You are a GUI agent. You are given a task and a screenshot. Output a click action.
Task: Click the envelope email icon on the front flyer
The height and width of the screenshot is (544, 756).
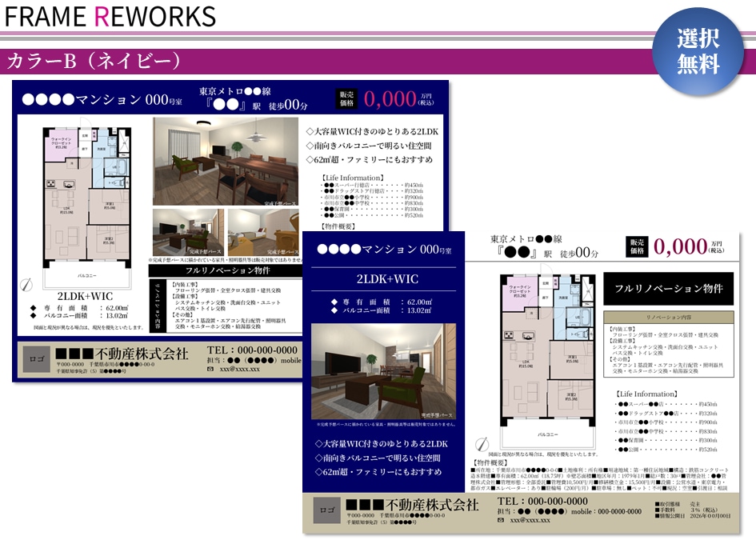[501, 520]
